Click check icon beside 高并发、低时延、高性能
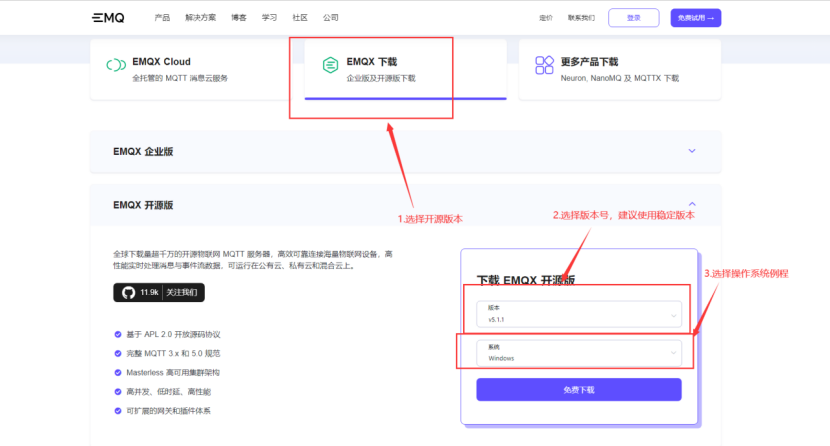This screenshot has width=830, height=446. click(x=118, y=392)
